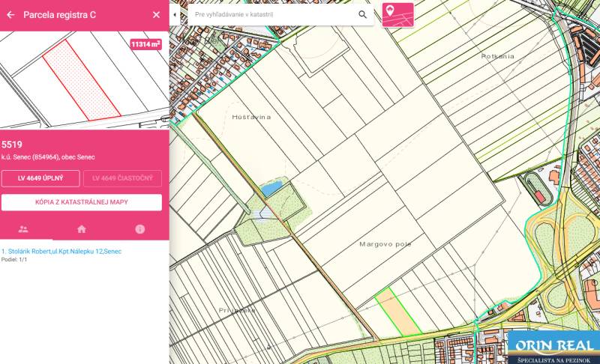600x364 pixels.
Task: Click the red parcel preview thumbnail
Action: (81, 80)
